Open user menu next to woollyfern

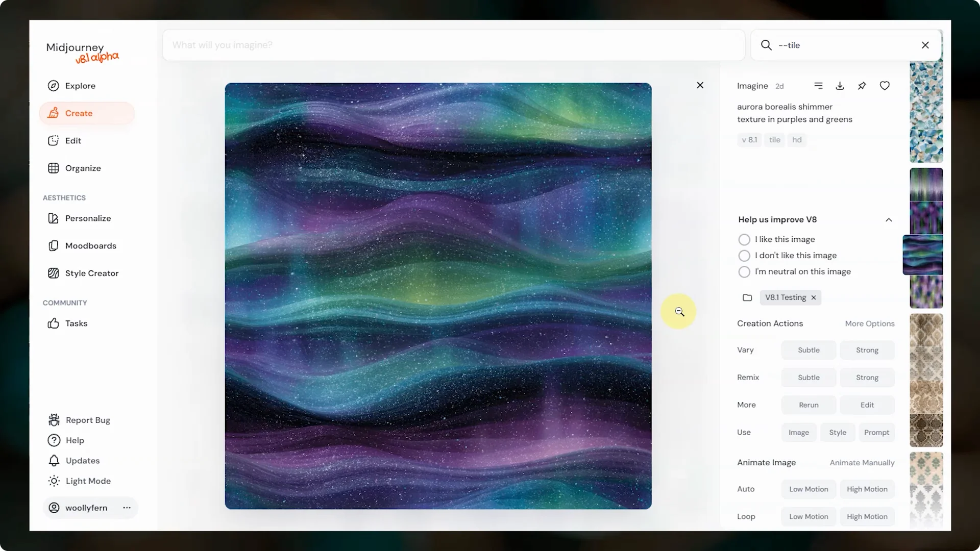[x=127, y=508]
